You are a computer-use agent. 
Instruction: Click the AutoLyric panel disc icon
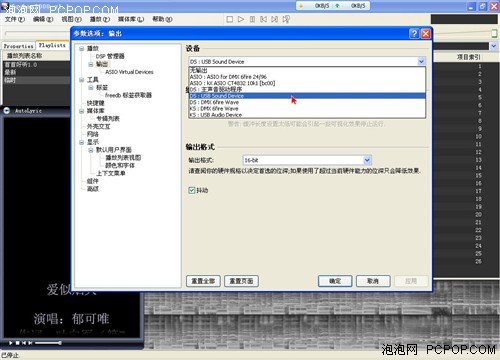point(7,110)
